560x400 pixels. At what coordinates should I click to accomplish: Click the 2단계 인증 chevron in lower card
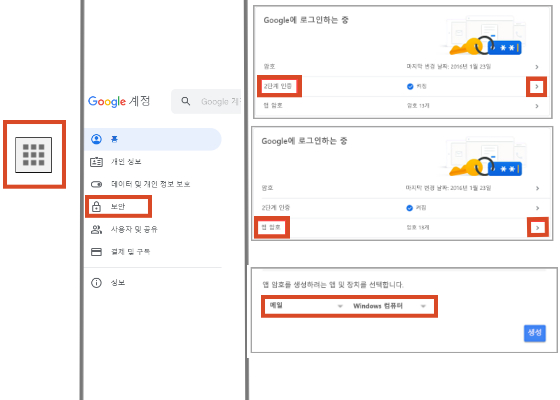tap(538, 208)
